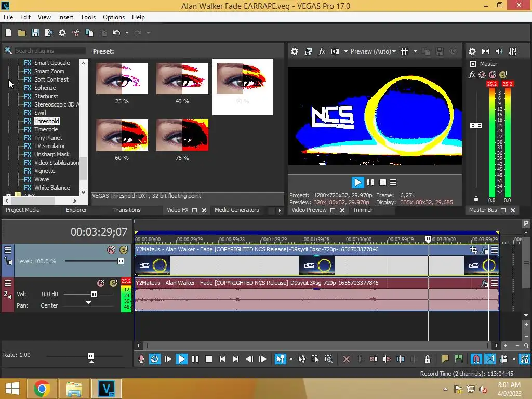Switch to the Media Generators tab
Screen dimensions: 532x399
click(236, 210)
